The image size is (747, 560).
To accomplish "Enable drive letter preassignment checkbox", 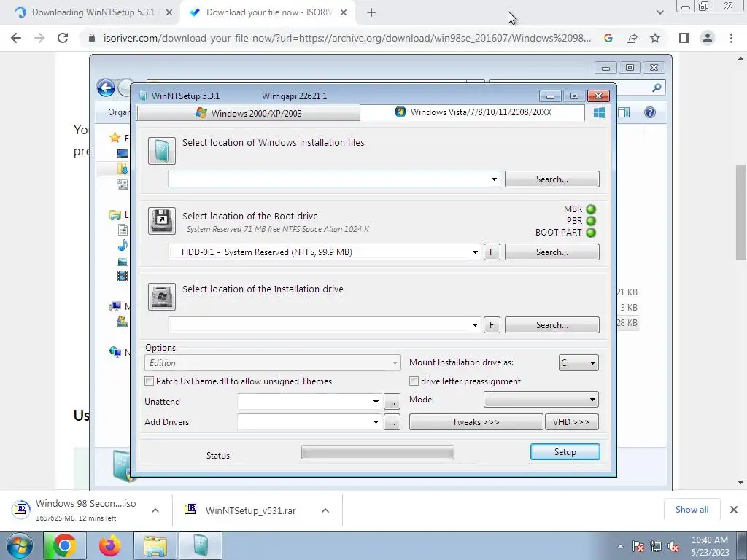I will pyautogui.click(x=414, y=381).
